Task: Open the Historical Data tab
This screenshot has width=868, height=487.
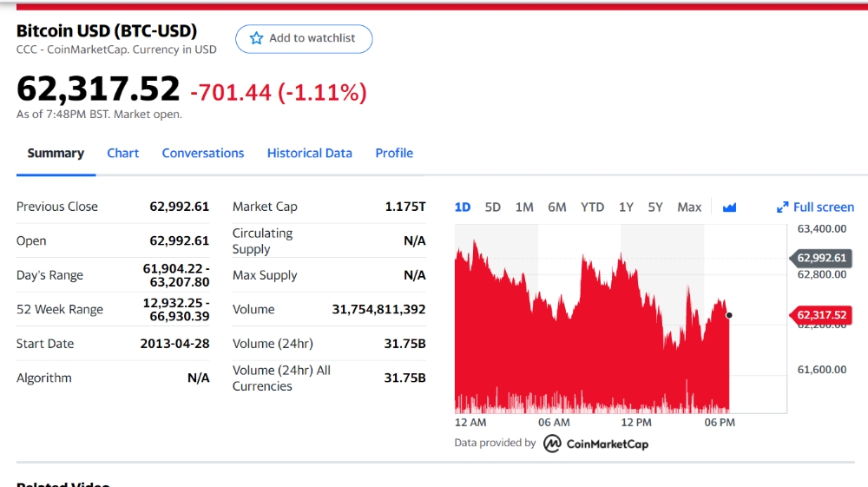Action: [x=310, y=154]
